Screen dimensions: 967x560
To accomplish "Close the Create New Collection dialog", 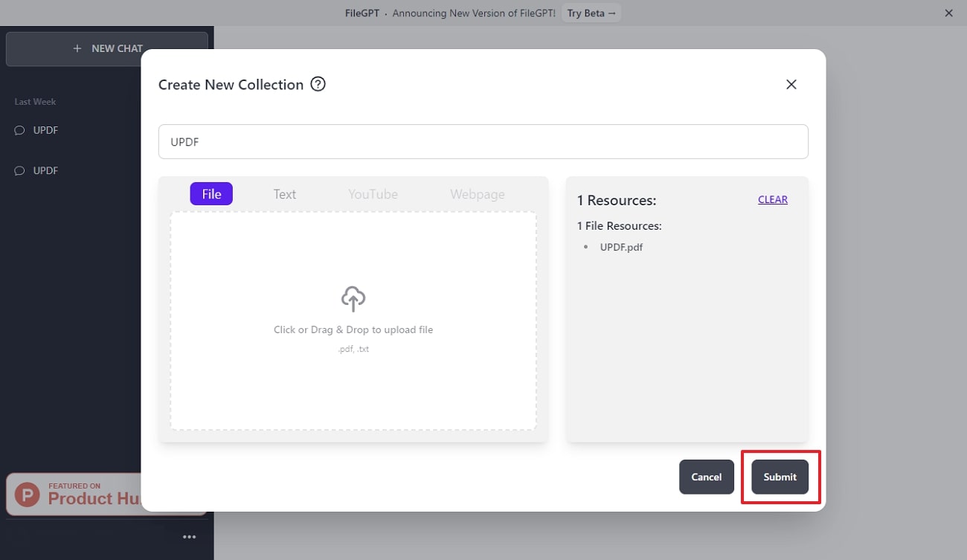I will point(791,84).
